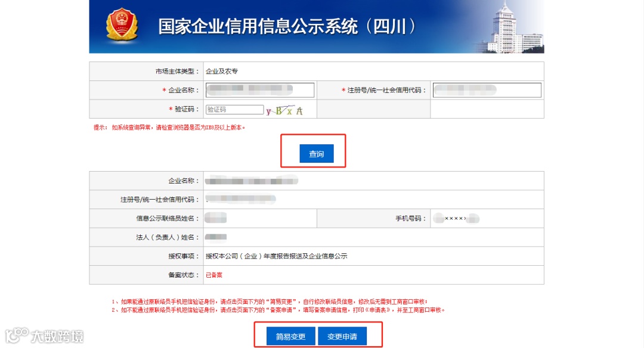The height and width of the screenshot is (348, 644).
Task: Click instruction line 1 about 简易变更
Action: pyautogui.click(x=270, y=302)
